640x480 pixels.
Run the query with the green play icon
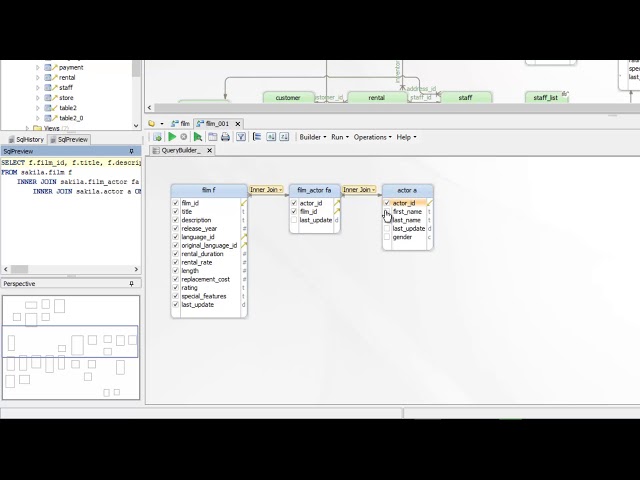pos(172,137)
